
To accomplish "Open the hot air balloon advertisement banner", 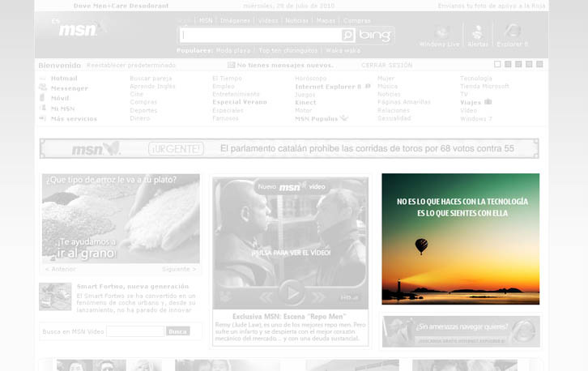I will coord(460,239).
